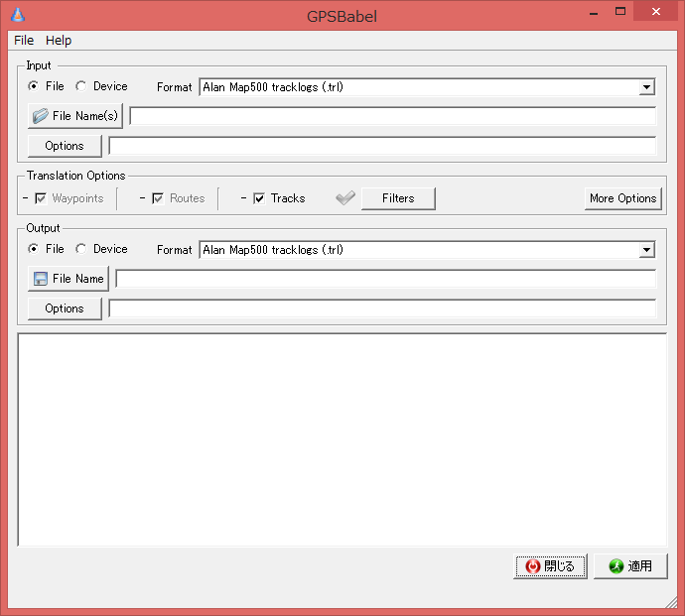Toggle the Waypoints checkbox
Image resolution: width=685 pixels, height=616 pixels.
[x=41, y=198]
